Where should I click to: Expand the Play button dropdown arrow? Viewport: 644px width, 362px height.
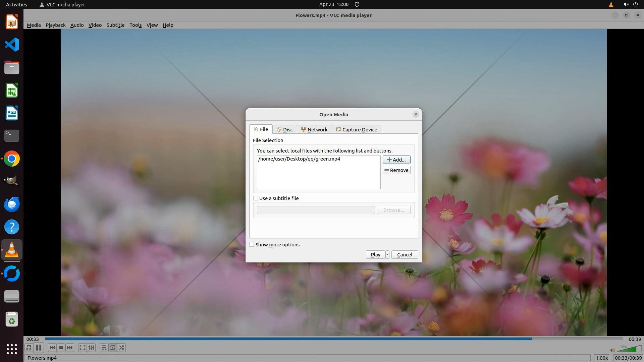tap(387, 255)
